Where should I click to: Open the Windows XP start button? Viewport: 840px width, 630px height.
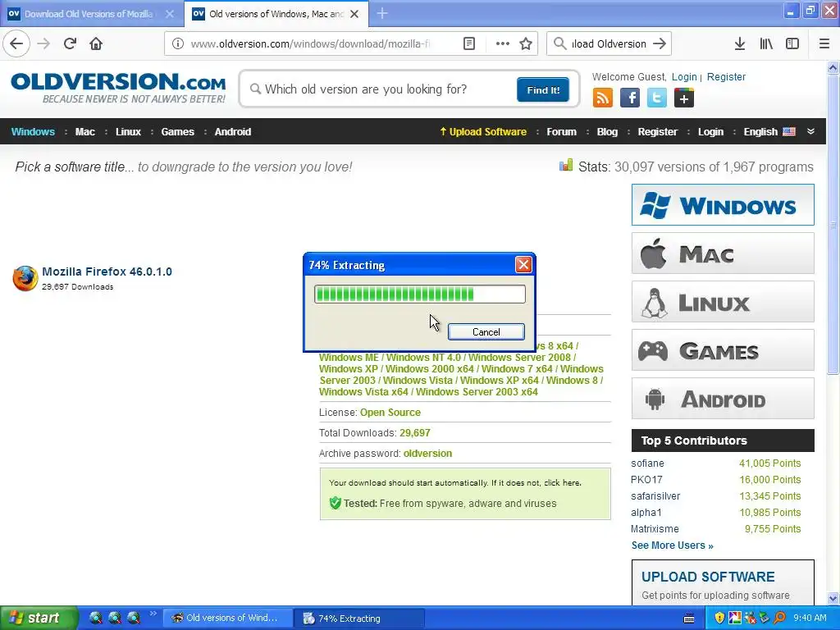pyautogui.click(x=39, y=618)
